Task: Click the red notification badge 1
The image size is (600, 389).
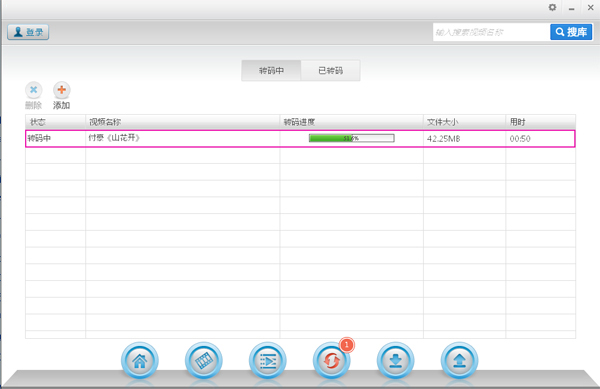Action: [347, 345]
